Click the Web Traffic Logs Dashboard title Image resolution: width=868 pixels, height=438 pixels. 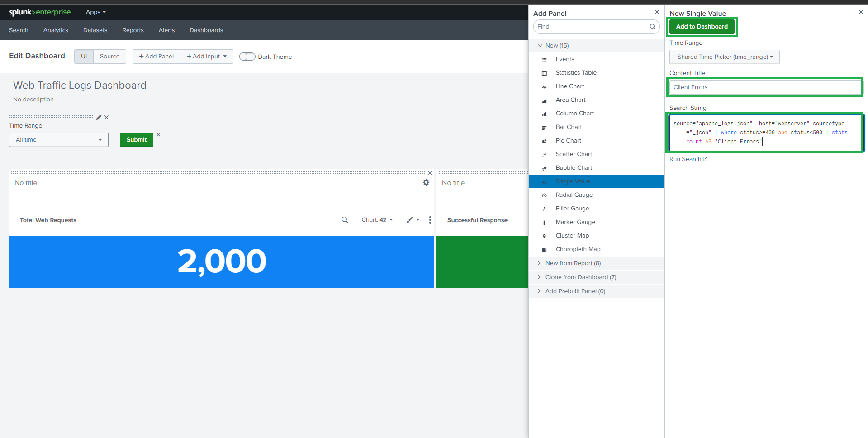click(x=80, y=86)
